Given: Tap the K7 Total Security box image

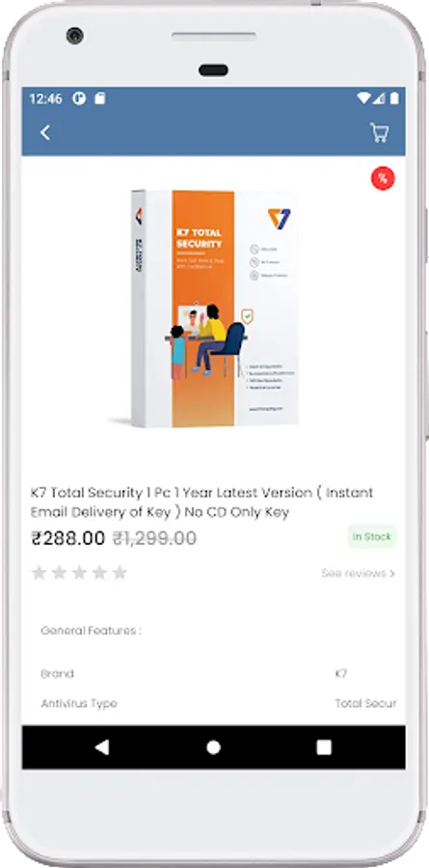Looking at the screenshot, I should pyautogui.click(x=214, y=309).
